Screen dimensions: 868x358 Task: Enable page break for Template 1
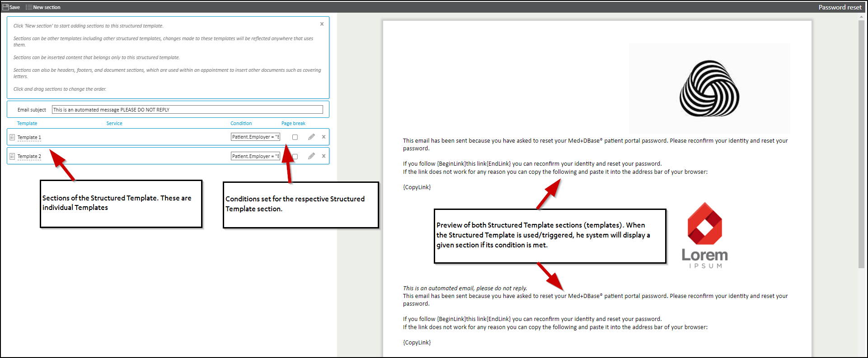pyautogui.click(x=295, y=137)
